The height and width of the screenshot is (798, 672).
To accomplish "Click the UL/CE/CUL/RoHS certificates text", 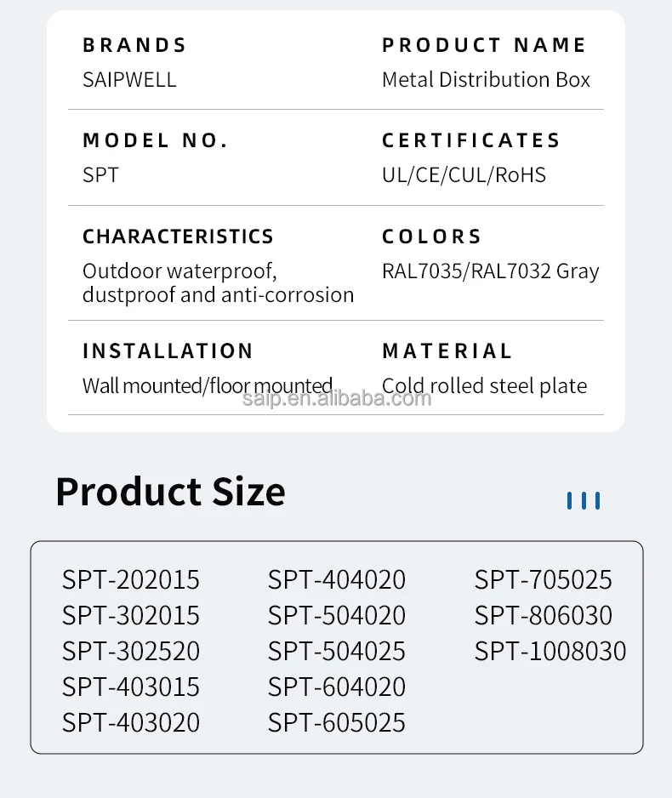I will (464, 175).
